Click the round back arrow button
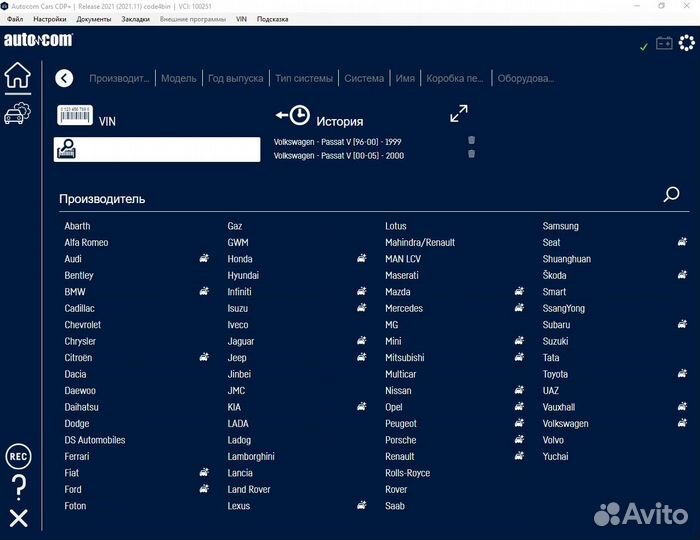This screenshot has height=540, width=700. pos(64,78)
